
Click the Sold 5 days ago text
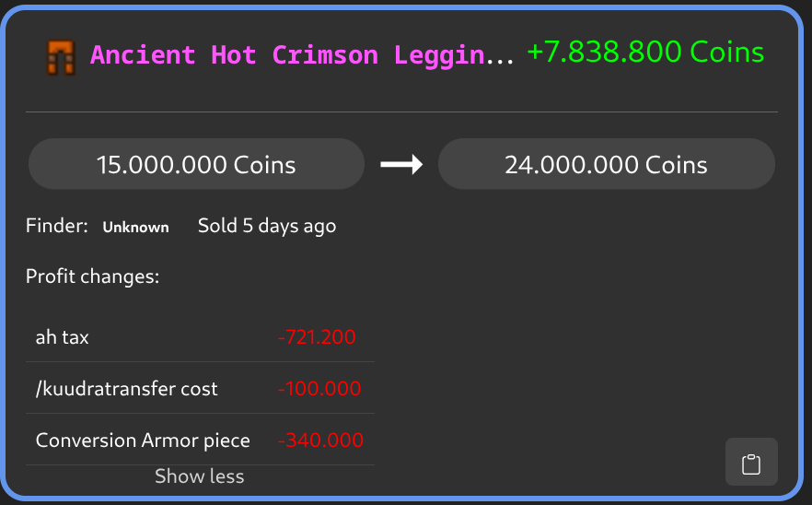tap(267, 226)
